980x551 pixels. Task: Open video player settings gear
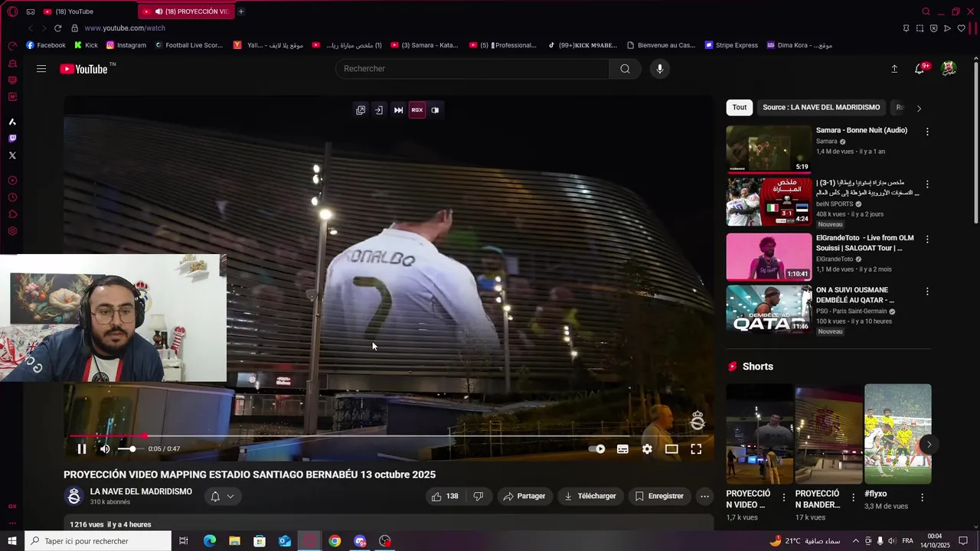[647, 449]
